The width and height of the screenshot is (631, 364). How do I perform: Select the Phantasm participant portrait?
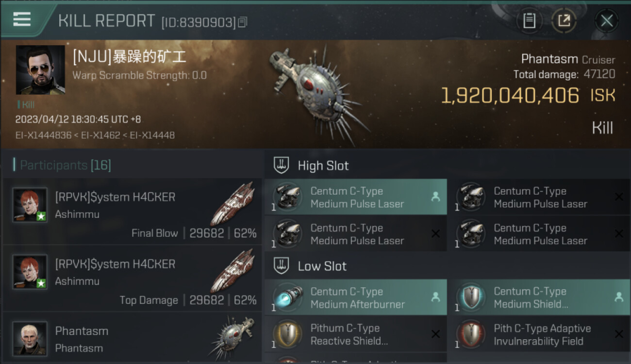30,338
